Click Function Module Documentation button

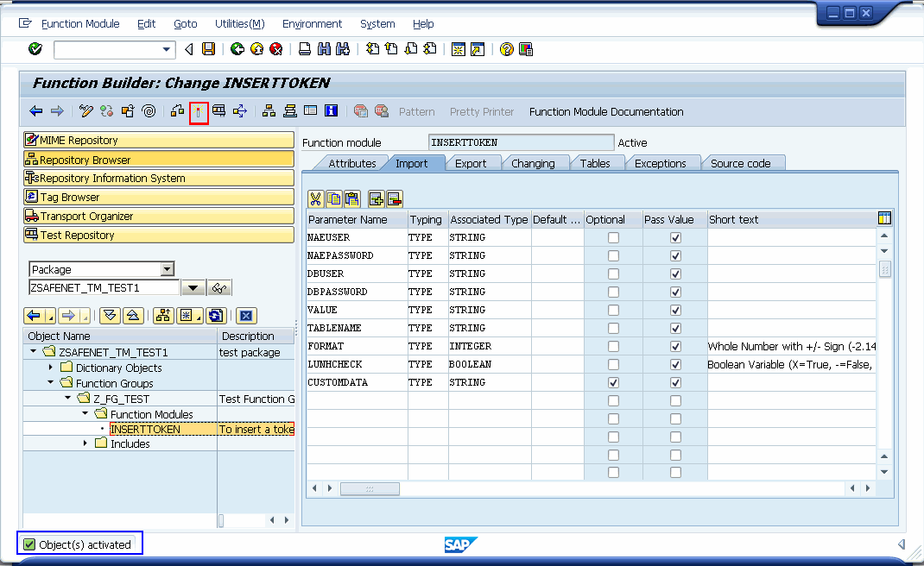[606, 111]
